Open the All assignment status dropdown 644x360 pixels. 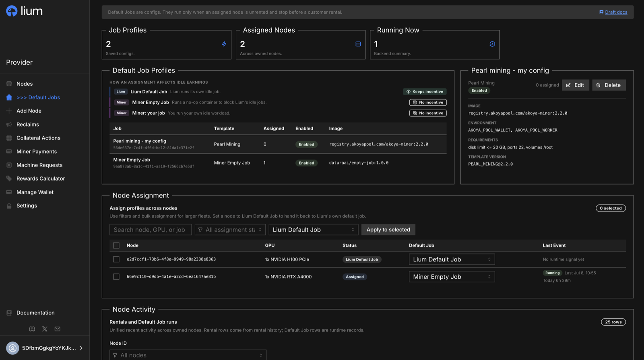point(230,230)
